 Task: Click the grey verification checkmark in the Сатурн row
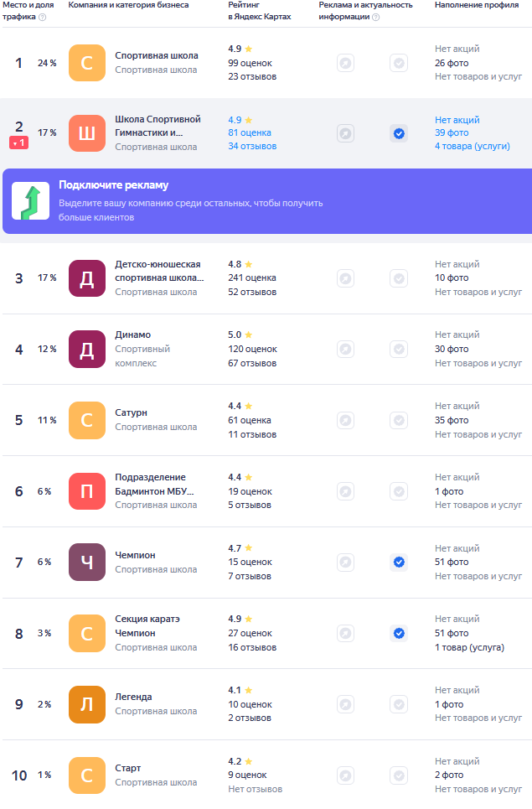(x=399, y=421)
